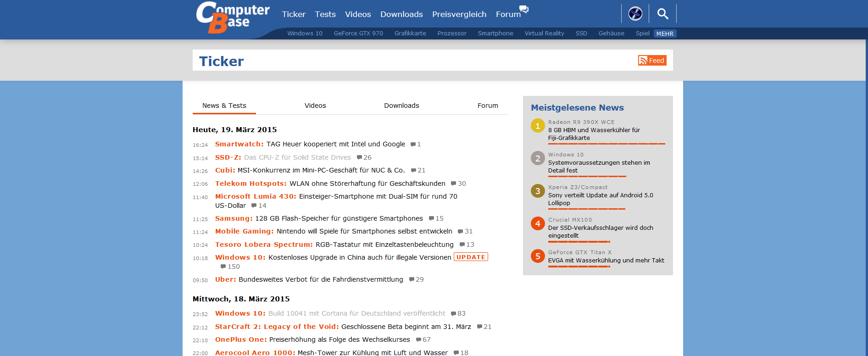This screenshot has width=868, height=356.
Task: Open the Windows 10 topic link
Action: [x=305, y=33]
